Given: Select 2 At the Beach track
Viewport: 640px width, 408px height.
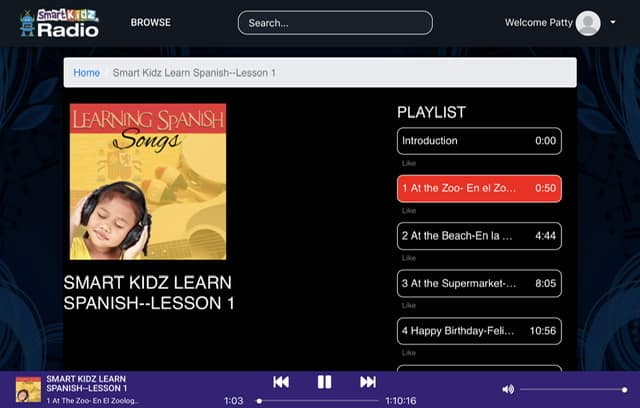Looking at the screenshot, I should (479, 236).
